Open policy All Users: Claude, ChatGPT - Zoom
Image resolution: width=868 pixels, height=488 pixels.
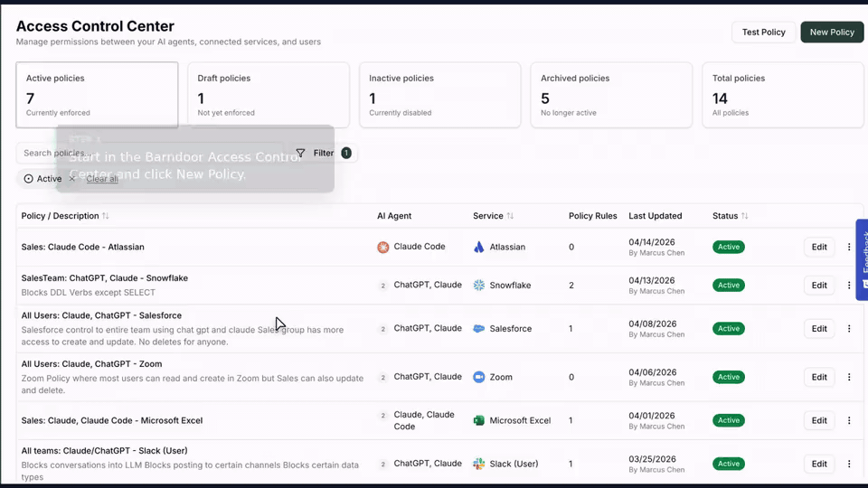click(92, 364)
